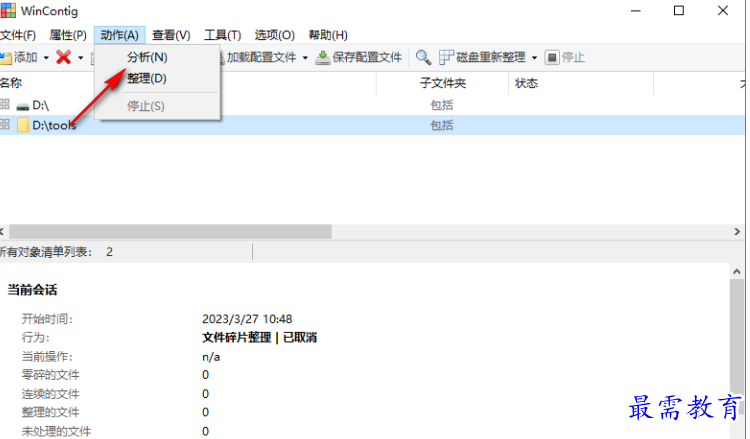Close the 动作(A) menu by clicking it

point(120,35)
